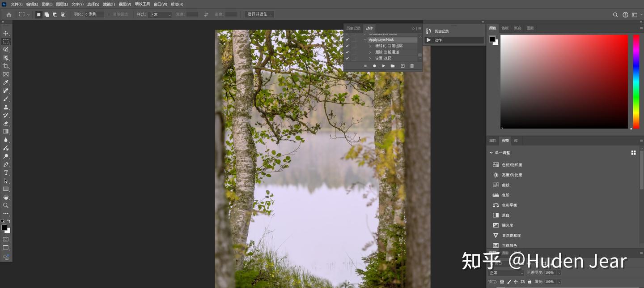Open the layer blend mode dropdown 正常
The height and width of the screenshot is (288, 644).
(x=506, y=273)
